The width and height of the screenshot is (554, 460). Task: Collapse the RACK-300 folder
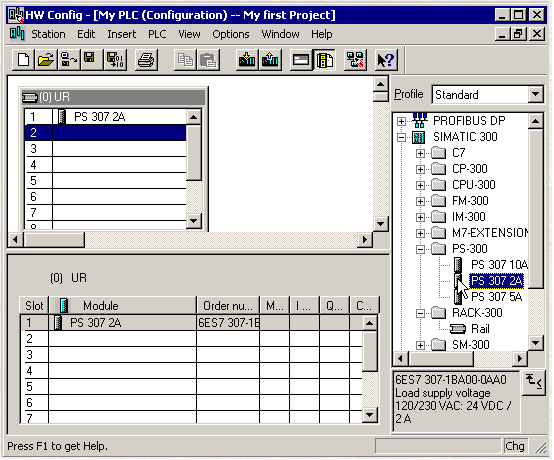tap(420, 313)
